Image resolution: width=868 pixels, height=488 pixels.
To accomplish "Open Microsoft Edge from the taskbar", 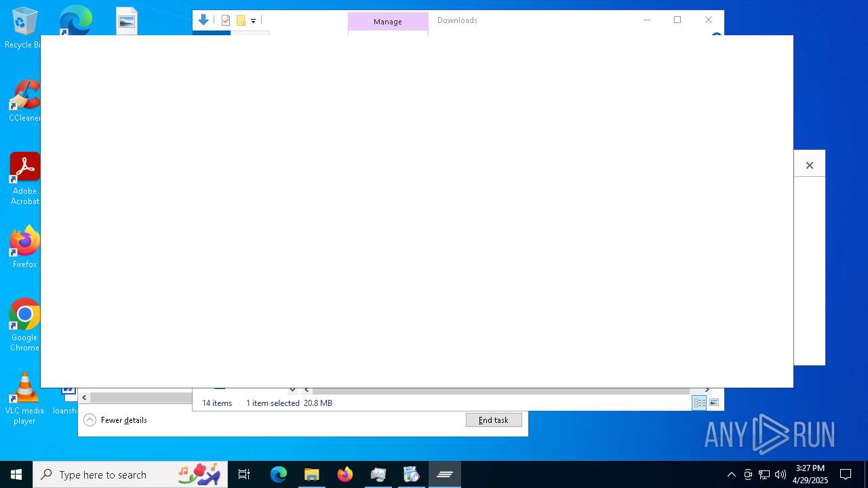I will (x=279, y=474).
